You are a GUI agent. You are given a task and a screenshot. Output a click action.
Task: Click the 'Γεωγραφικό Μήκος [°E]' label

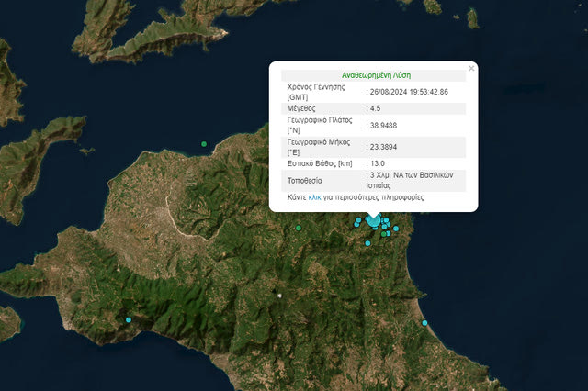pos(319,147)
